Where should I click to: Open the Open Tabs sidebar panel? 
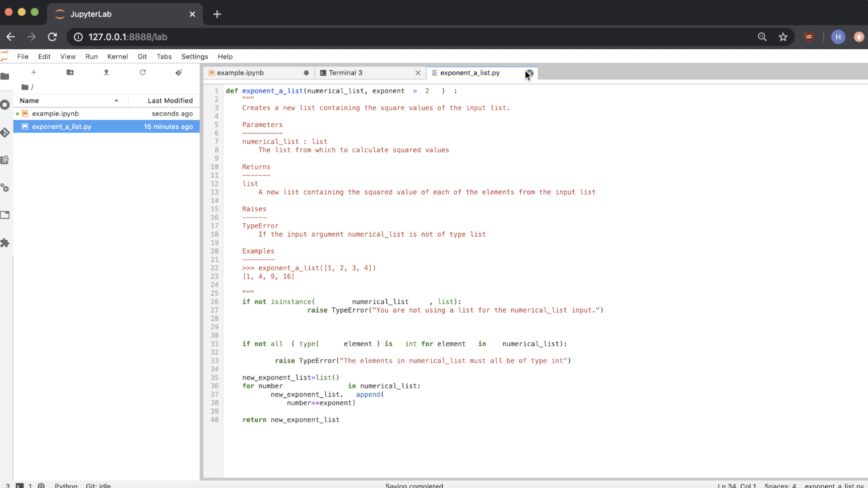click(x=5, y=215)
